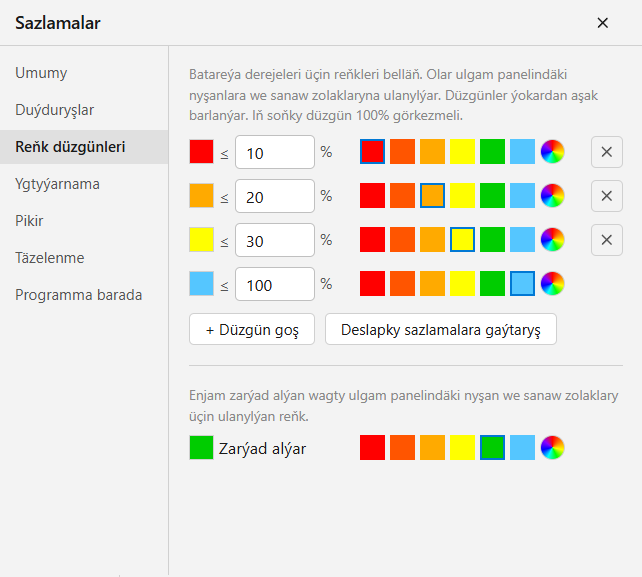The image size is (642, 577).
Task: Open the Pikir section
Action: pyautogui.click(x=84, y=221)
